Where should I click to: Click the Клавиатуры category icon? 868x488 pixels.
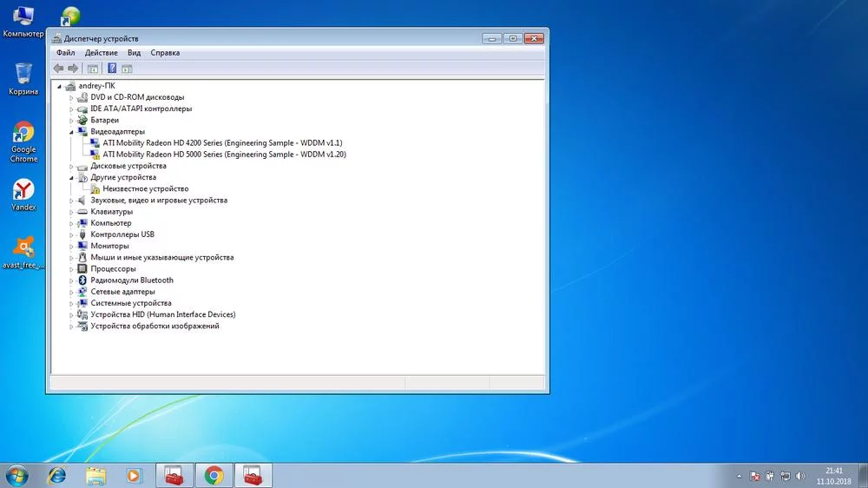82,212
